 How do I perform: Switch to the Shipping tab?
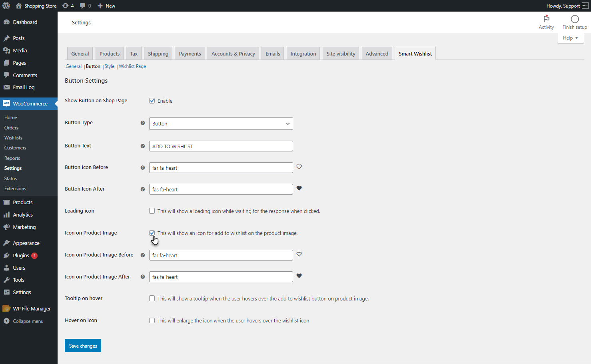(x=158, y=54)
